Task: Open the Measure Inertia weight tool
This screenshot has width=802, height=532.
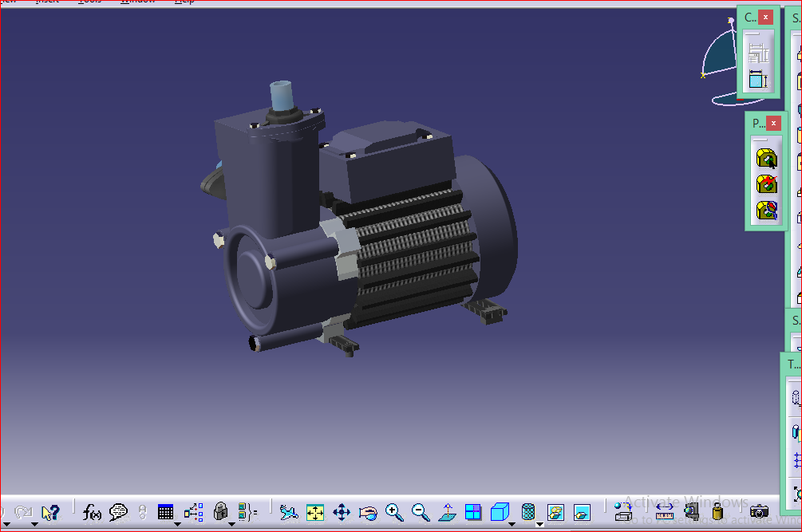Action: coord(717,511)
